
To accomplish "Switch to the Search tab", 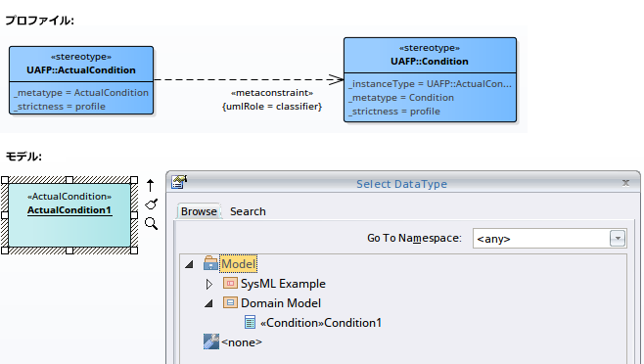I will pos(248,211).
